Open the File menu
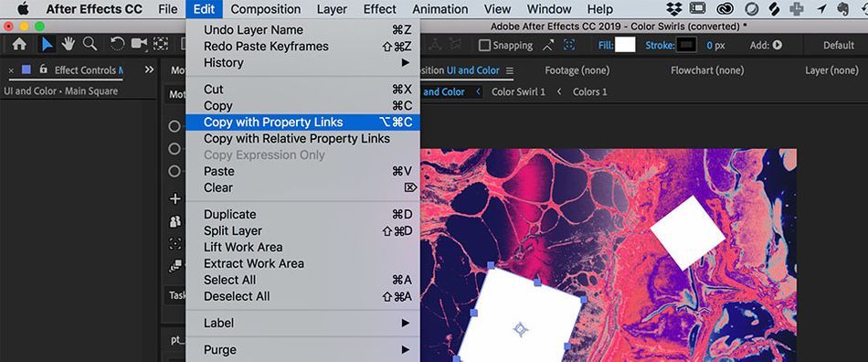Viewport: 868px width, 362px height. 168,9
